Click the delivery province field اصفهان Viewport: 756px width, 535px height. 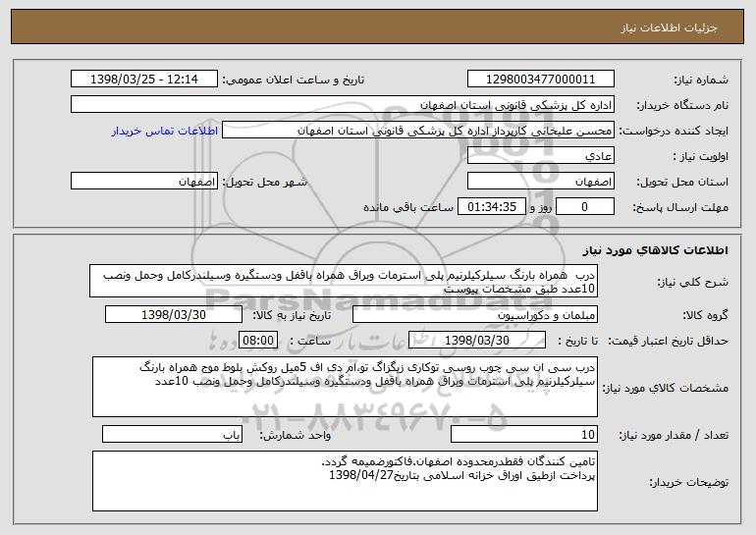coord(540,182)
